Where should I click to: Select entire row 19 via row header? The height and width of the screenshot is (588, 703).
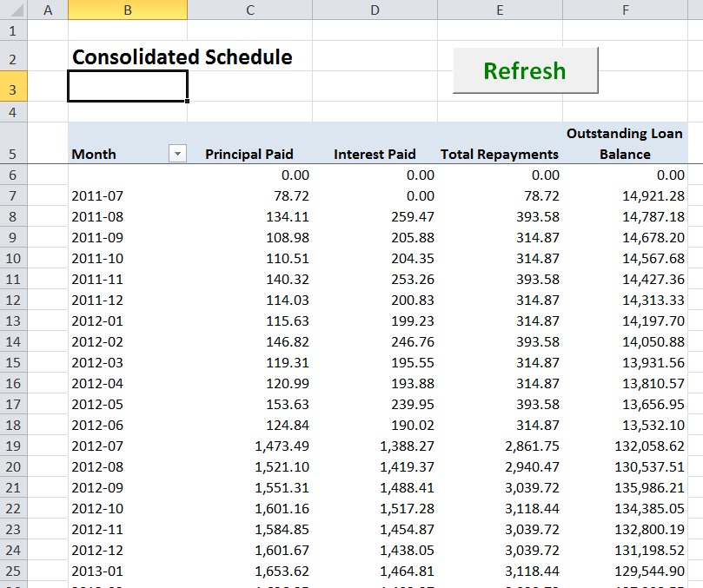[14, 446]
